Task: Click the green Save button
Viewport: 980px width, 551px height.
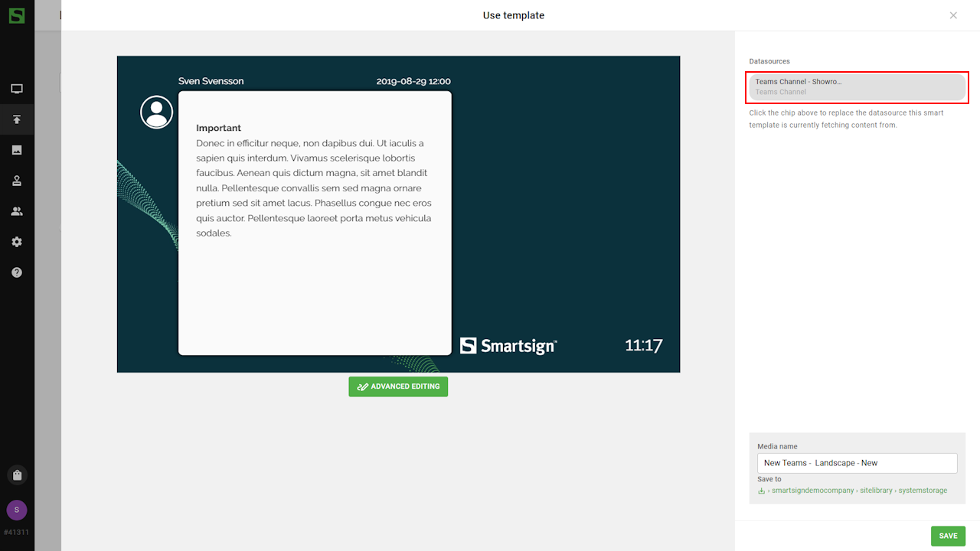Action: [948, 536]
